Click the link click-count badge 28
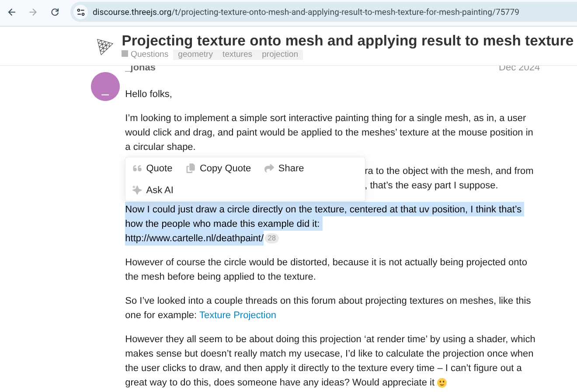Image resolution: width=577 pixels, height=392 pixels. tap(272, 238)
